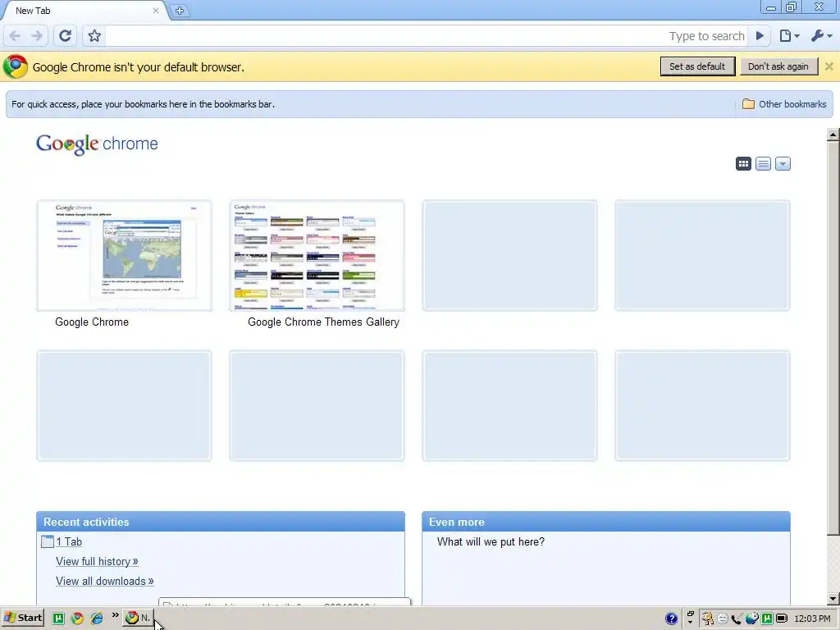The width and height of the screenshot is (840, 630).
Task: Click the first system tray icon
Action: tap(708, 619)
